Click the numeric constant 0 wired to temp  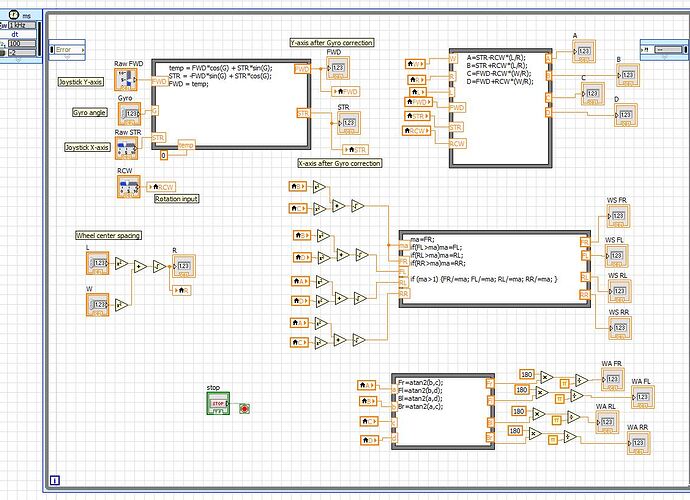[x=164, y=155]
